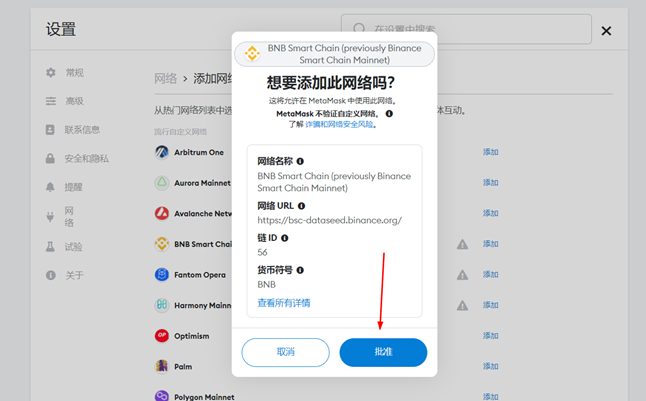Click the warning triangle in BNB Smart Chain row
Viewport: 646px width, 401px height.
pyautogui.click(x=462, y=245)
